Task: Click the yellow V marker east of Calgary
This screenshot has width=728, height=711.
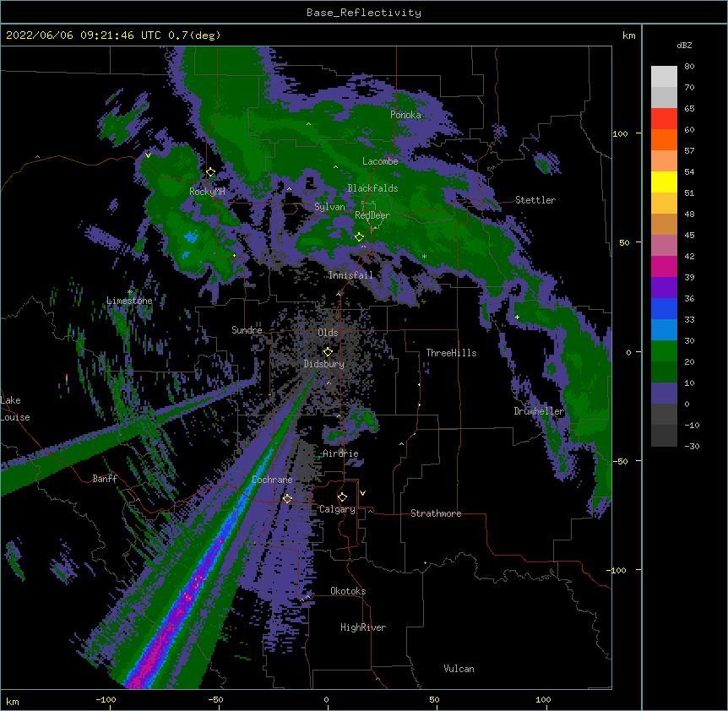Action: (x=362, y=493)
